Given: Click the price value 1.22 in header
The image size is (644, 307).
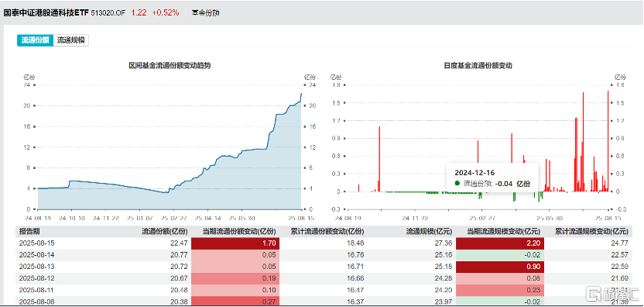Looking at the screenshot, I should [x=139, y=12].
